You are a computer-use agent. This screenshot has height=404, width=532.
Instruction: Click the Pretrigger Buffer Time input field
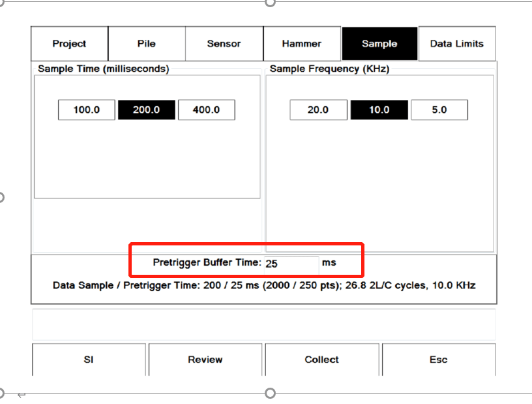tap(291, 263)
